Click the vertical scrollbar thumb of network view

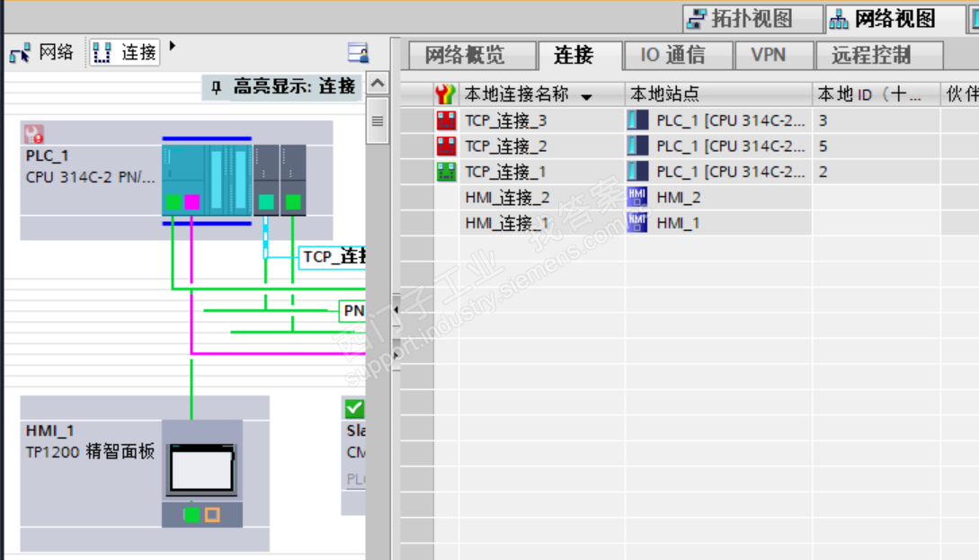(377, 120)
